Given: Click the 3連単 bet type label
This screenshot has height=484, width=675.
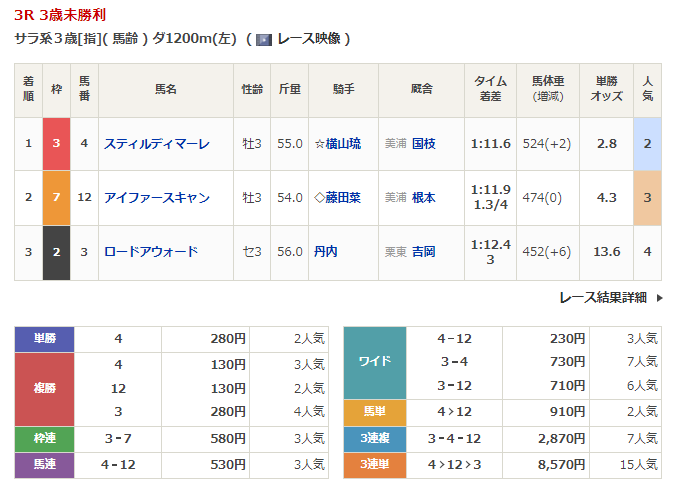Looking at the screenshot, I should coord(374,464).
